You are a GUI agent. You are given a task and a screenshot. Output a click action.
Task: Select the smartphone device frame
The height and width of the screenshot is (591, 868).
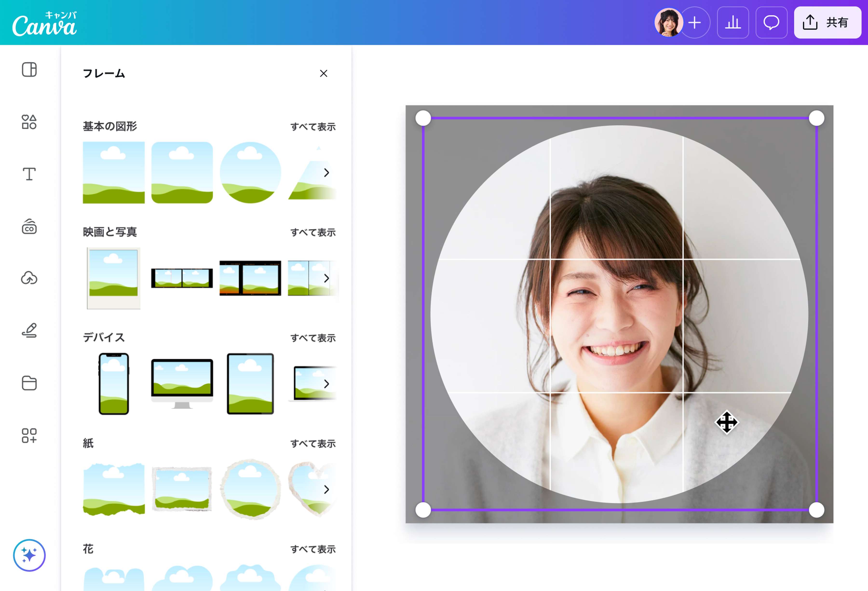click(x=114, y=384)
